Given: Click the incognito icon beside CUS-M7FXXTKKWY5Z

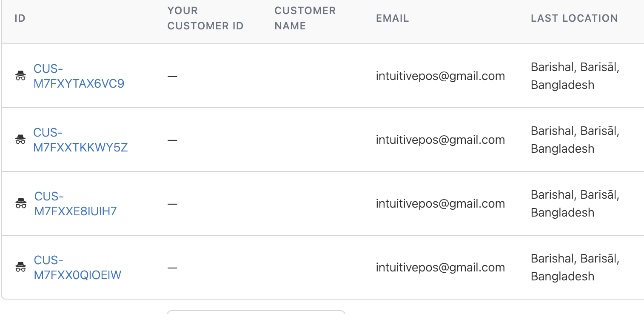Looking at the screenshot, I should click(x=20, y=140).
